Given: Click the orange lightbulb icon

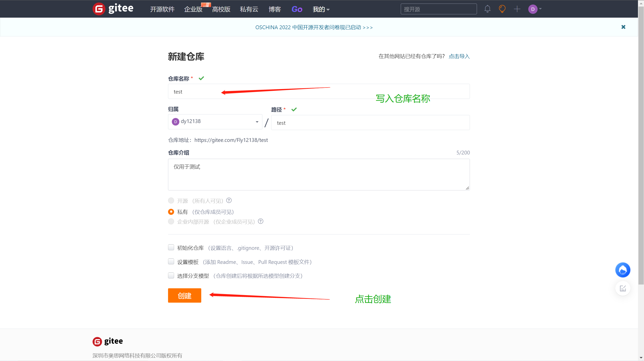Looking at the screenshot, I should coord(502,9).
